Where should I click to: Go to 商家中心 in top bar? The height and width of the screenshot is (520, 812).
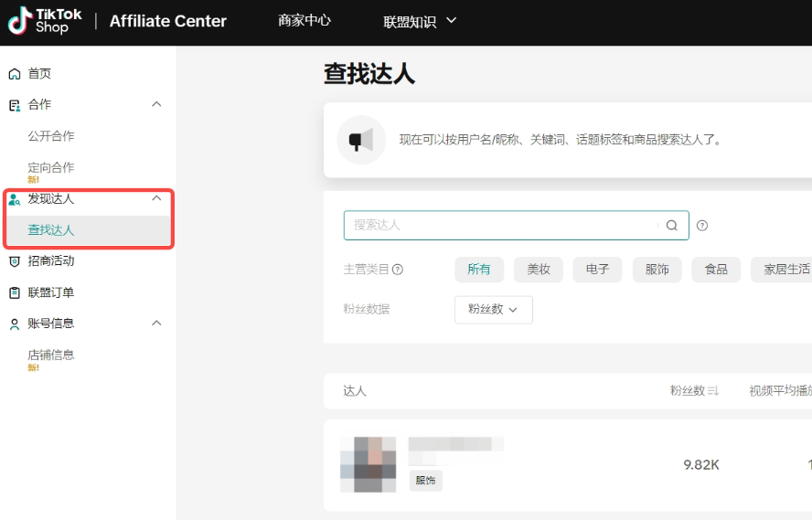point(304,20)
